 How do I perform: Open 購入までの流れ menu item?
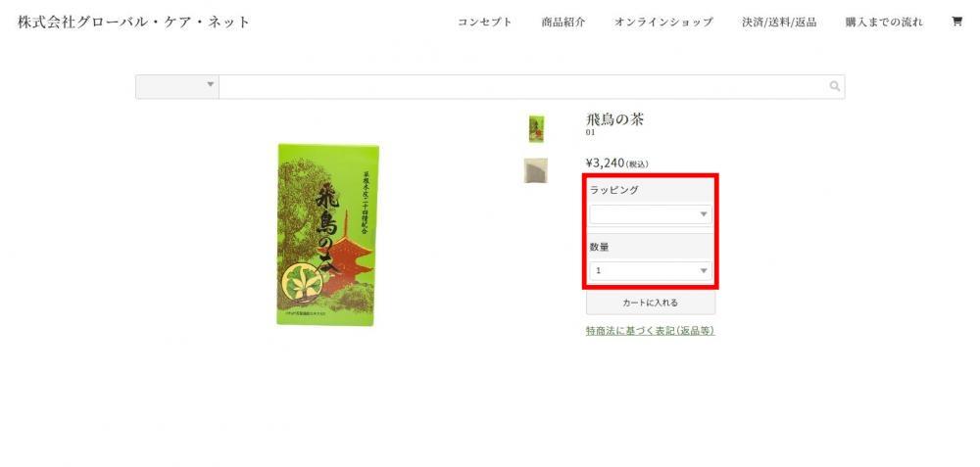point(884,22)
